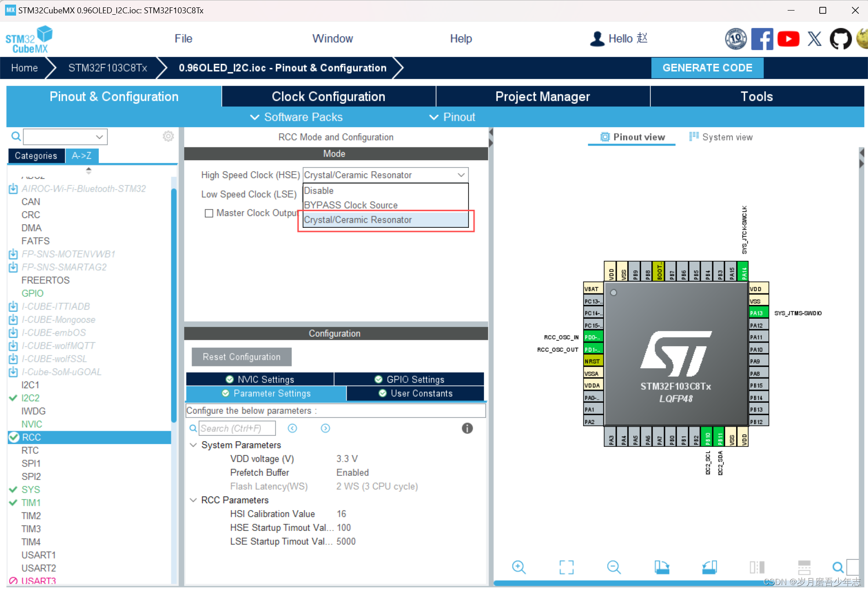The width and height of the screenshot is (868, 591).
Task: Click the STM32CubeMX logo
Action: tap(29, 39)
